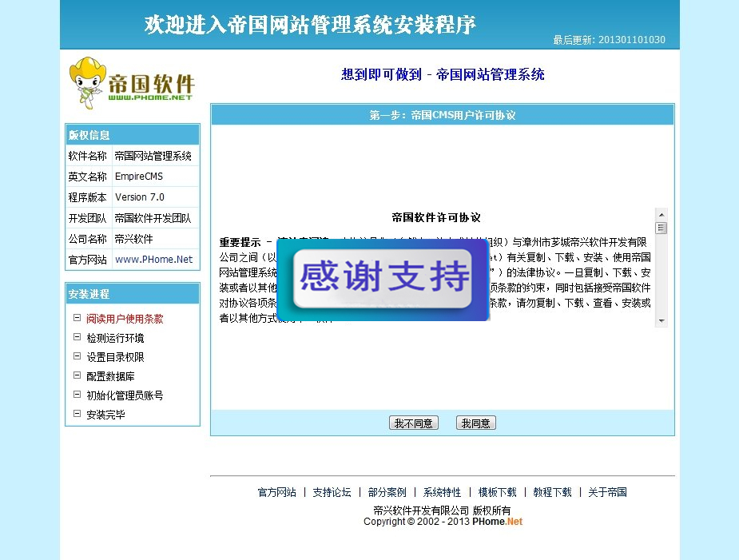Click the license agreement scrollbar thumb
This screenshot has height=560, width=739.
(x=662, y=228)
